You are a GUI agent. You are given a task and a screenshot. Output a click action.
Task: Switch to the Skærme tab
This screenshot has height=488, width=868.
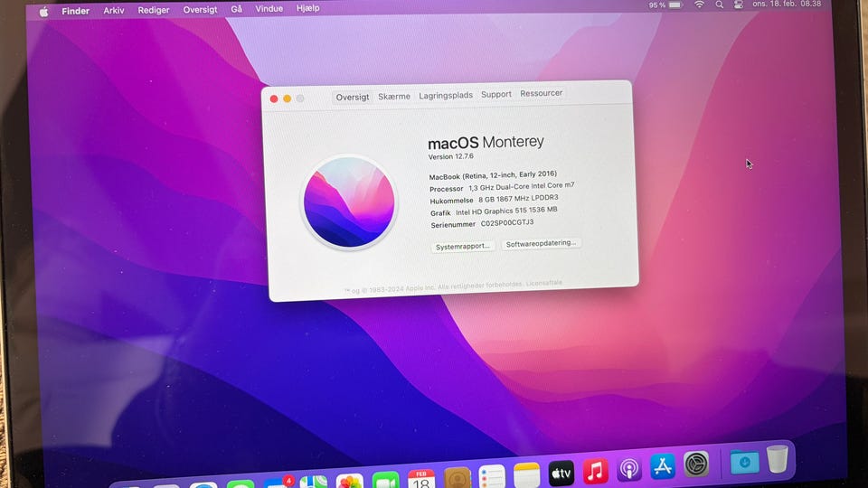pos(394,97)
